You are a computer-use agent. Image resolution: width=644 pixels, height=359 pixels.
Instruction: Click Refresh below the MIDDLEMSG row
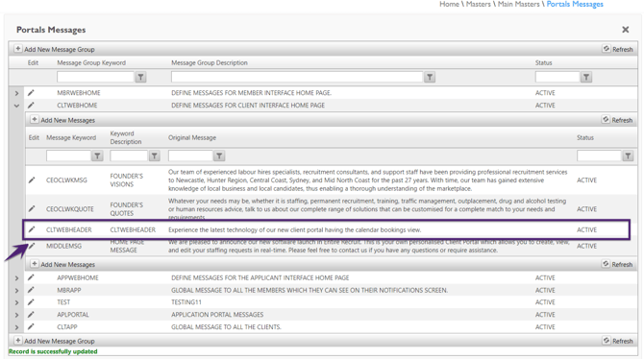(617, 264)
